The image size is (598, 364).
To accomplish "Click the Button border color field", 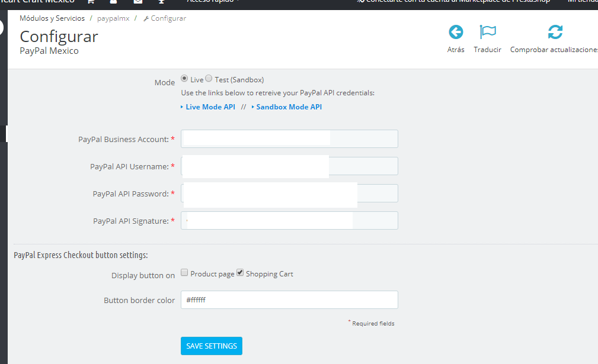I will click(289, 299).
